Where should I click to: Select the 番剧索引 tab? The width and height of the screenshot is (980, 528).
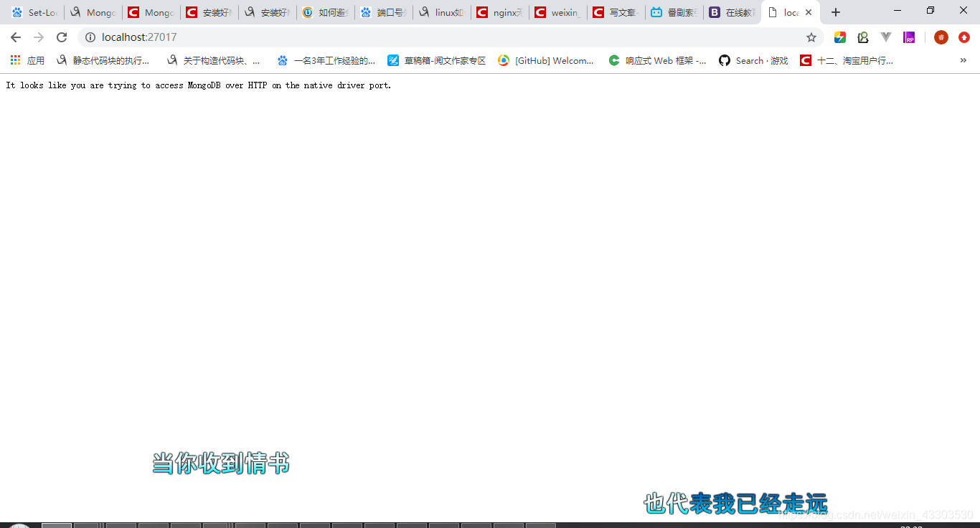click(x=674, y=12)
